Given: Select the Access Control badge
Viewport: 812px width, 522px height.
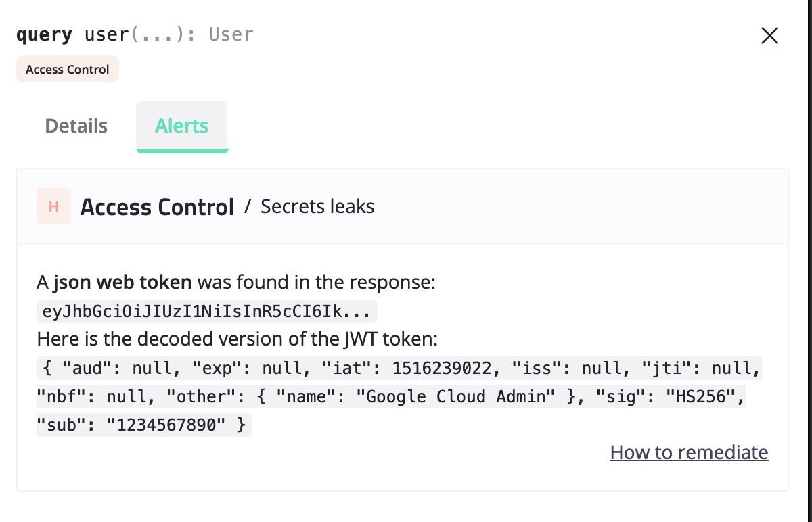Looking at the screenshot, I should pos(67,69).
